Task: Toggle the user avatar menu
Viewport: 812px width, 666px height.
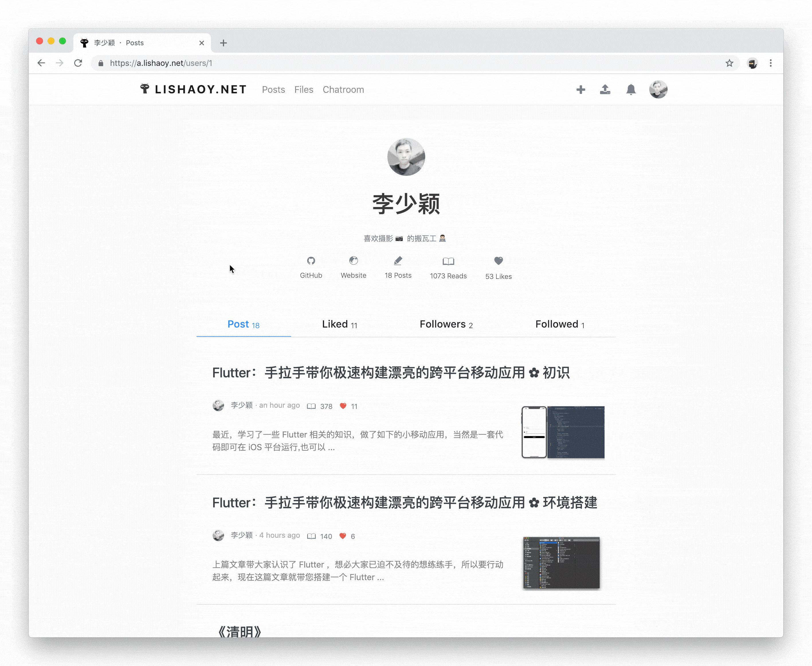Action: coord(658,90)
